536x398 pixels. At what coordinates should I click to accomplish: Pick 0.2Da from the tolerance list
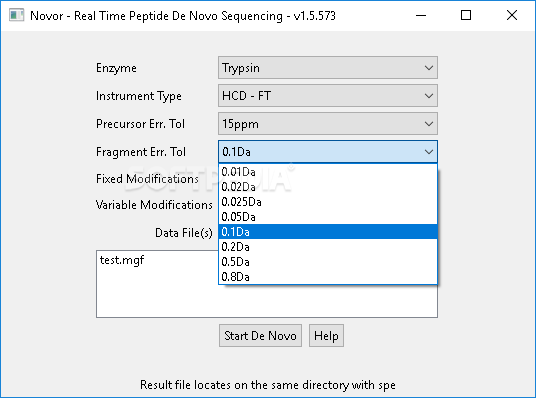tap(328, 247)
